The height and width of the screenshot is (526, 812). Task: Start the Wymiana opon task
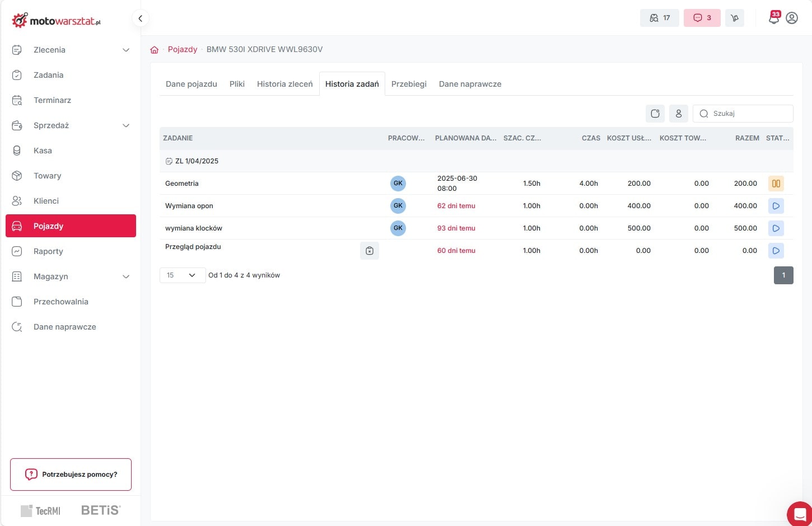click(x=776, y=206)
